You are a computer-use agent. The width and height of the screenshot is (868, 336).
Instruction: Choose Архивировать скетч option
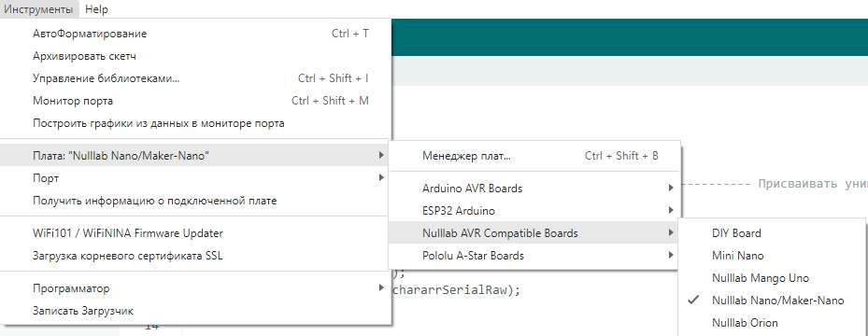[x=196, y=56]
